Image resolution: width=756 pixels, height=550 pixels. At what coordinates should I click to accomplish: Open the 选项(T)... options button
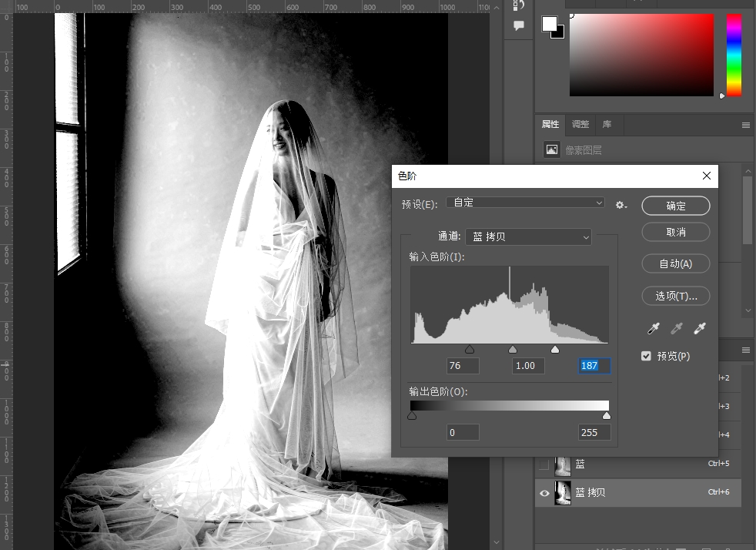[x=675, y=297]
